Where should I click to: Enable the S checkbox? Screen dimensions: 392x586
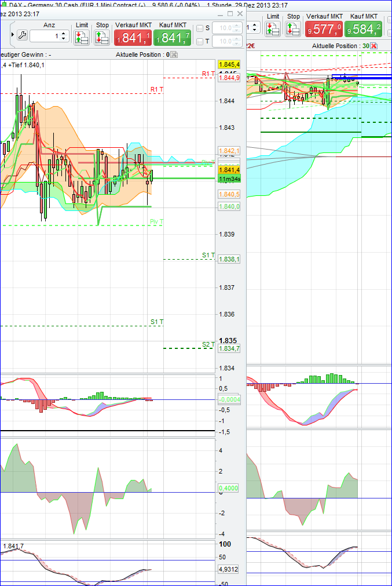pyautogui.click(x=200, y=28)
